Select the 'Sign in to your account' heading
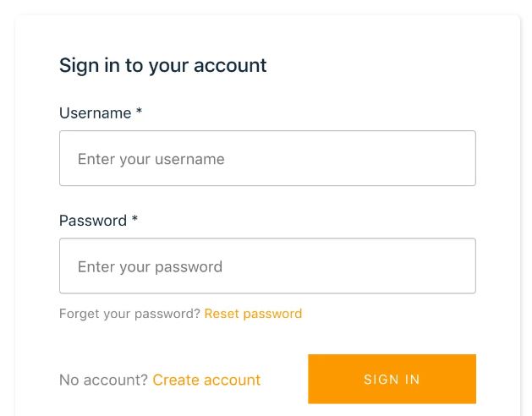The image size is (532, 416). (x=162, y=65)
